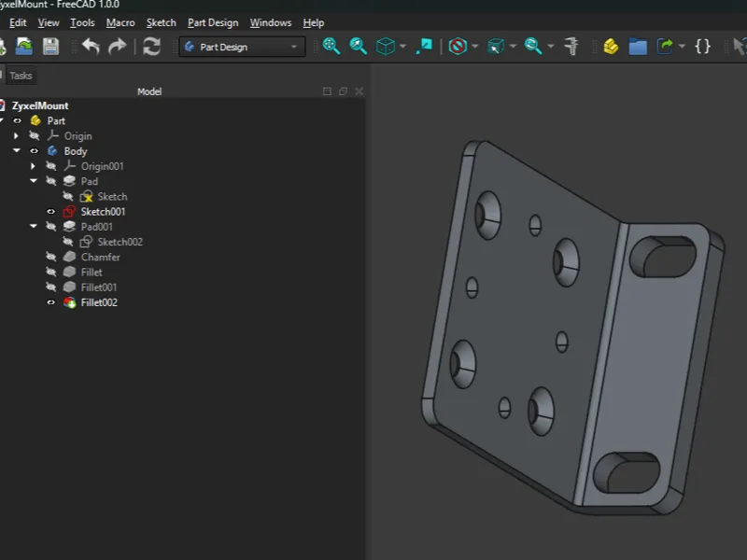Hide Sketch001 using its eye icon
Image resolution: width=747 pixels, height=560 pixels.
click(x=51, y=212)
